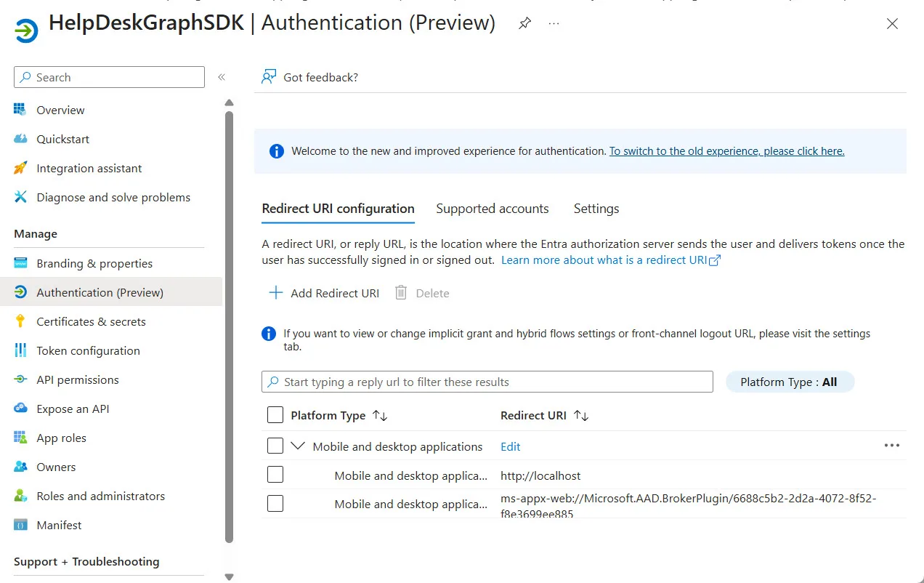Click the http://localhost redirect URI text
The height and width of the screenshot is (583, 924).
click(x=540, y=475)
